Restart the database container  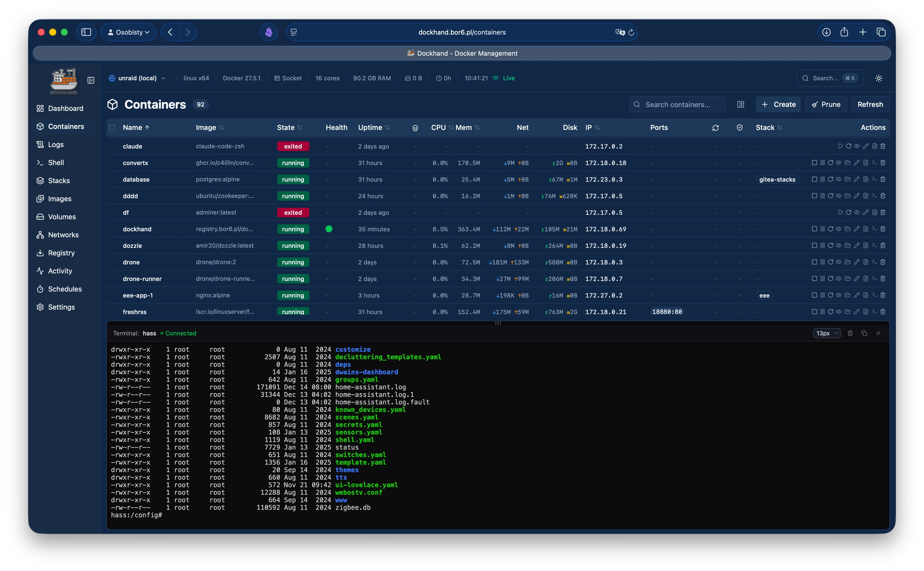pos(831,179)
